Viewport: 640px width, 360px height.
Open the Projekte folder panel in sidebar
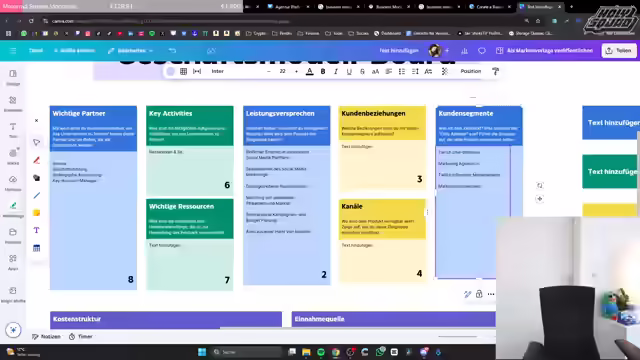(x=13, y=236)
